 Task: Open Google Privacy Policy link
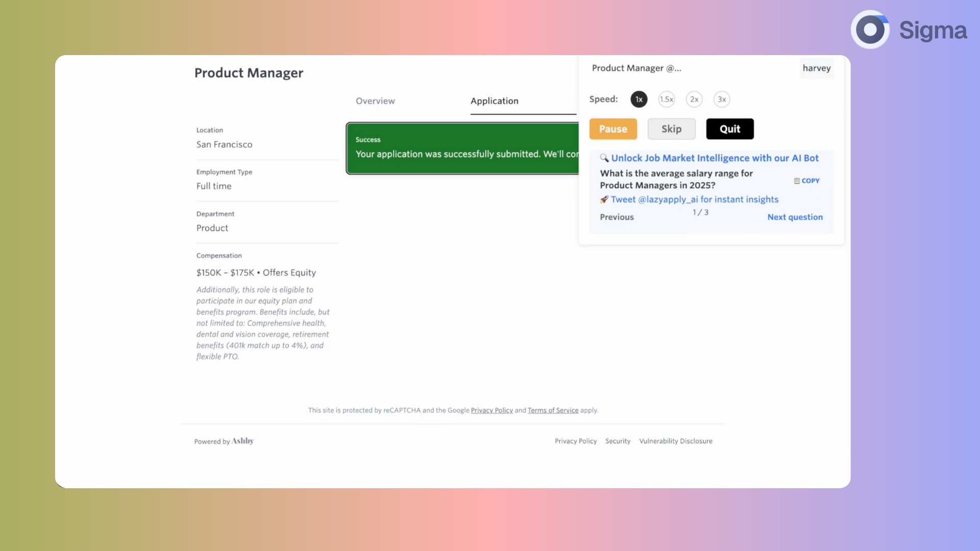(492, 410)
